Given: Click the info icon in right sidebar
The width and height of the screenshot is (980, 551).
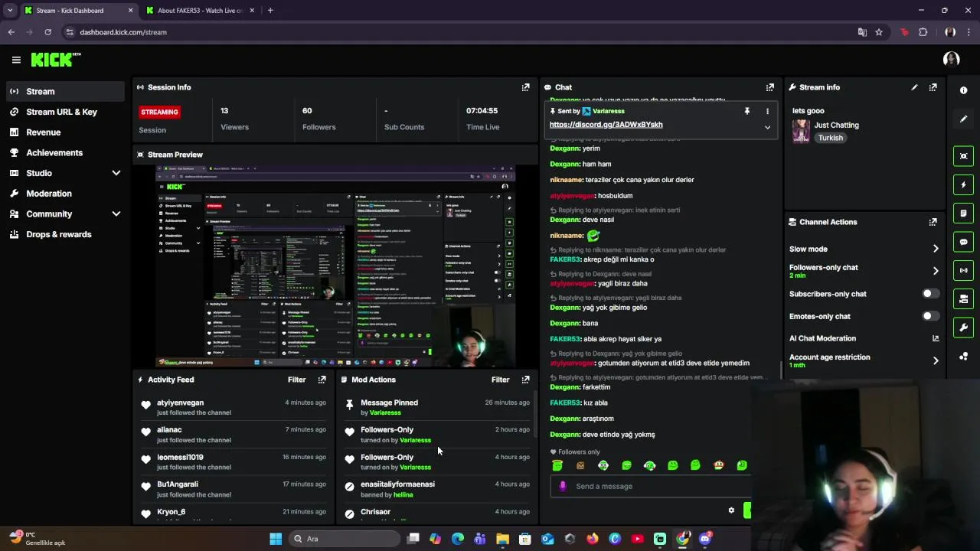Looking at the screenshot, I should (x=963, y=90).
